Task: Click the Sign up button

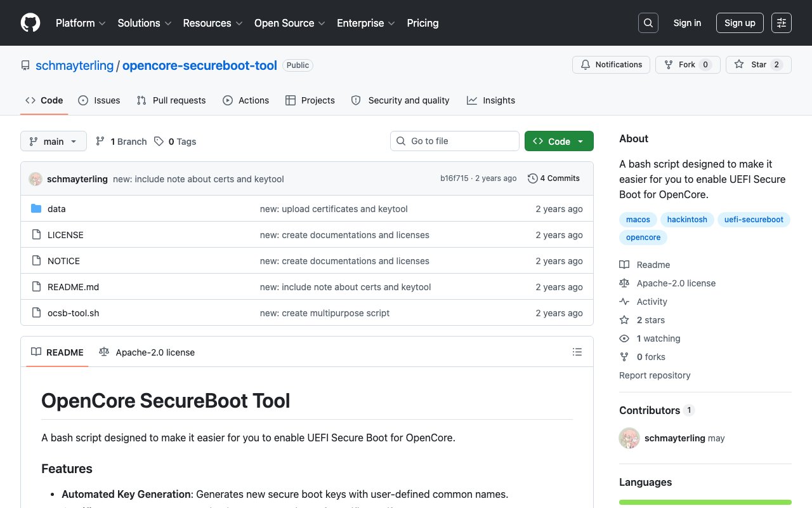Action: [740, 23]
